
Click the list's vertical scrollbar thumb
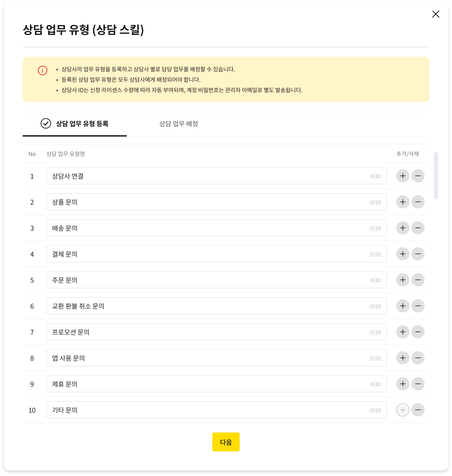tap(436, 176)
